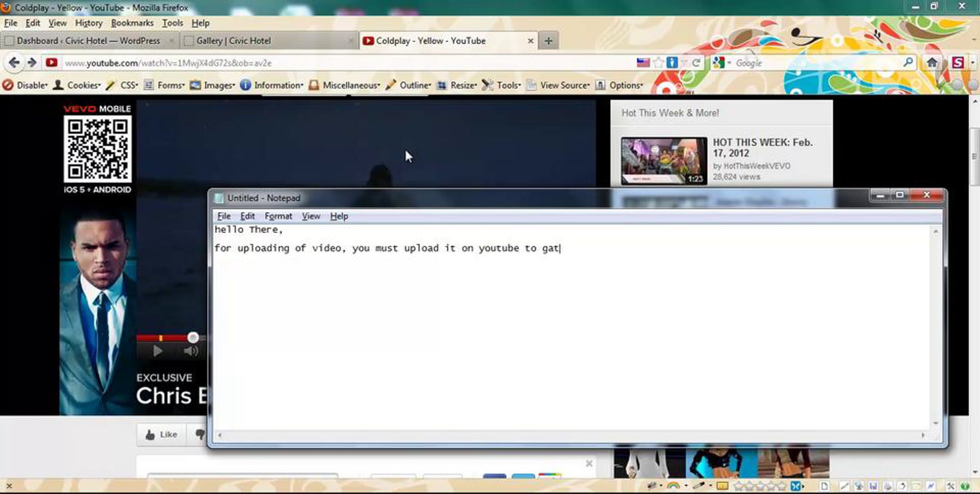Image resolution: width=980 pixels, height=494 pixels.
Task: Open a new Firefox tab
Action: tap(548, 41)
